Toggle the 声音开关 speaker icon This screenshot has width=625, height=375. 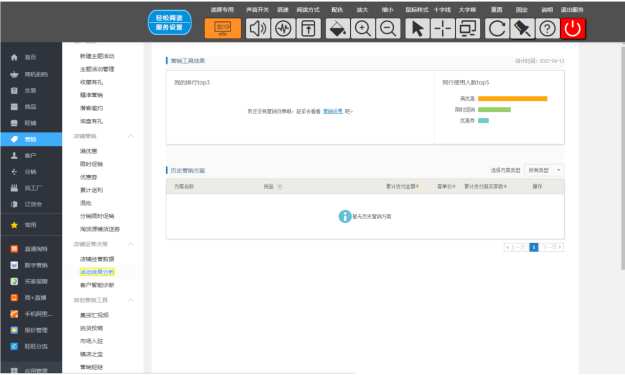pos(257,28)
